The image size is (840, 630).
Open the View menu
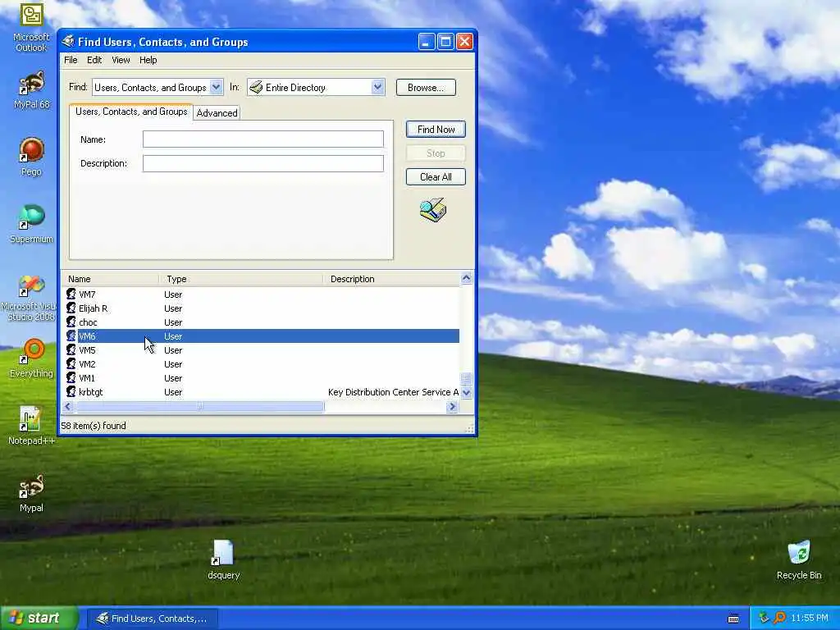121,60
